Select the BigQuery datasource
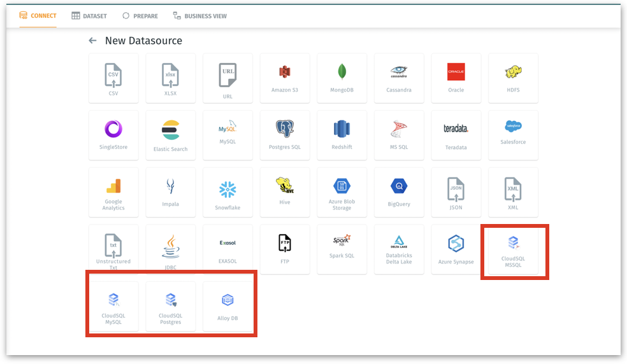Image resolution: width=627 pixels, height=364 pixels. (399, 193)
